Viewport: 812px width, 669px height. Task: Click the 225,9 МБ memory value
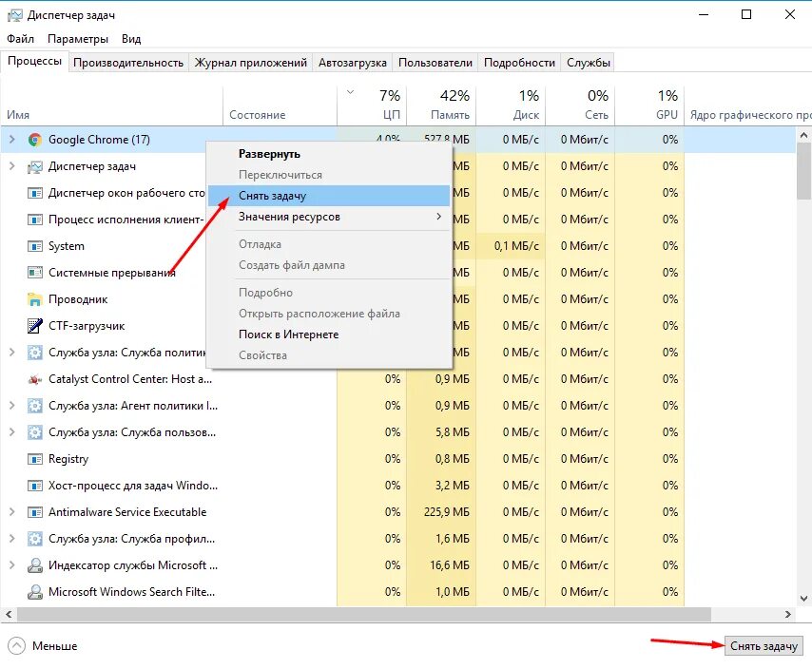(446, 512)
